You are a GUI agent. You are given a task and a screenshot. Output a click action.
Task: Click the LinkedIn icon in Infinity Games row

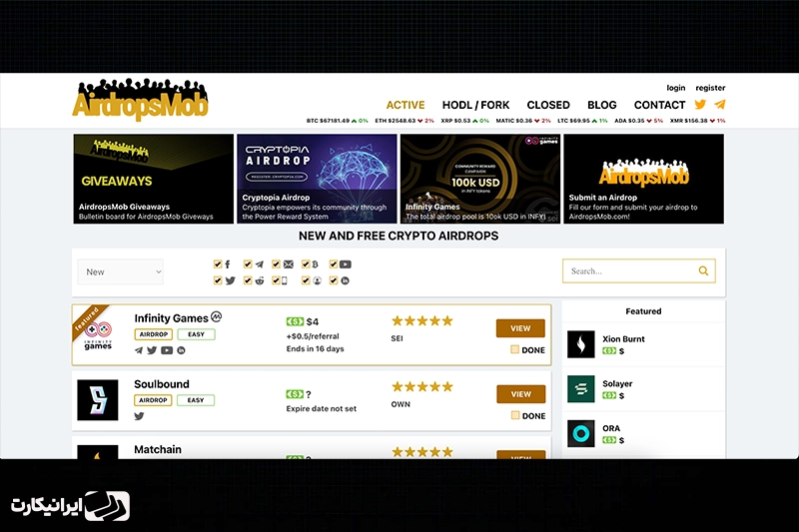[x=181, y=350]
